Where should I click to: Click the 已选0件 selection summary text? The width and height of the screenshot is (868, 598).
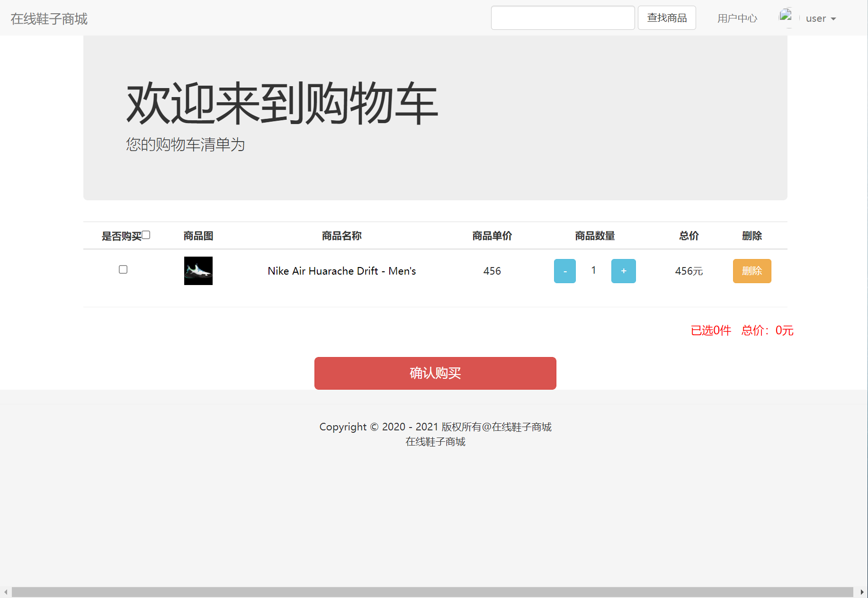tap(710, 331)
